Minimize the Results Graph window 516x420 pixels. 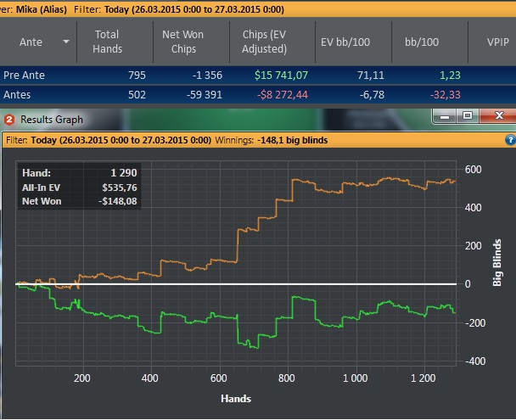point(445,116)
